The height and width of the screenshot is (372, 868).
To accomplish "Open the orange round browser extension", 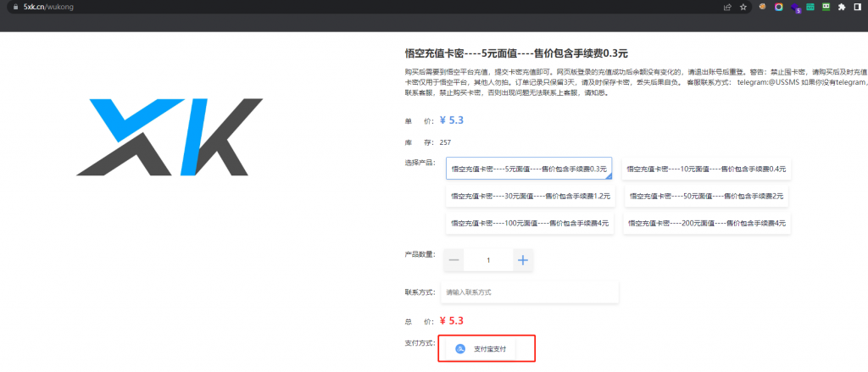I will click(x=762, y=7).
